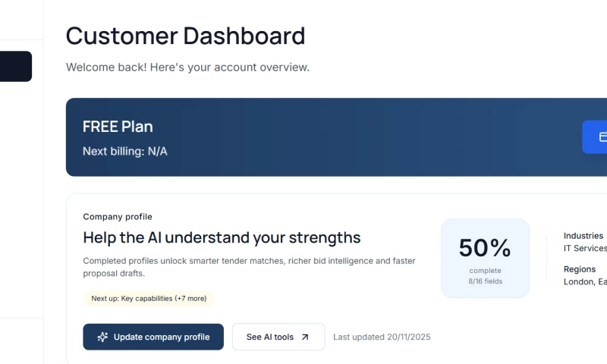Image resolution: width=607 pixels, height=364 pixels.
Task: Click the blue button on the FREE Plan banner
Action: [595, 137]
